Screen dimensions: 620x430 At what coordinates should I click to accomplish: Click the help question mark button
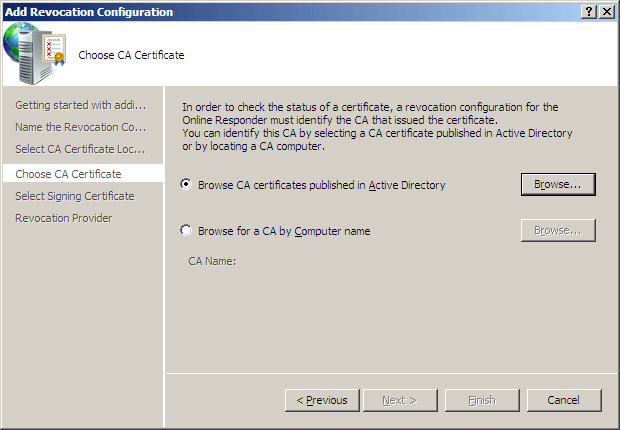click(588, 12)
